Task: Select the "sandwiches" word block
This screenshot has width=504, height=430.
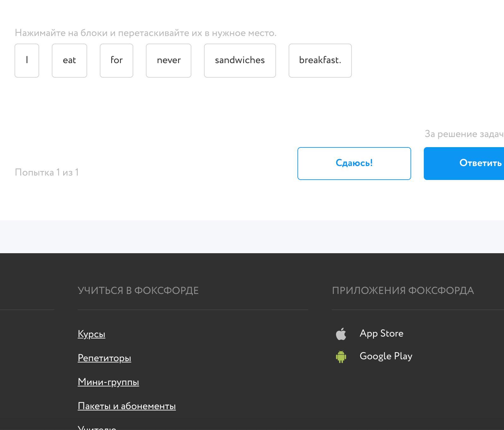Action: tap(240, 61)
